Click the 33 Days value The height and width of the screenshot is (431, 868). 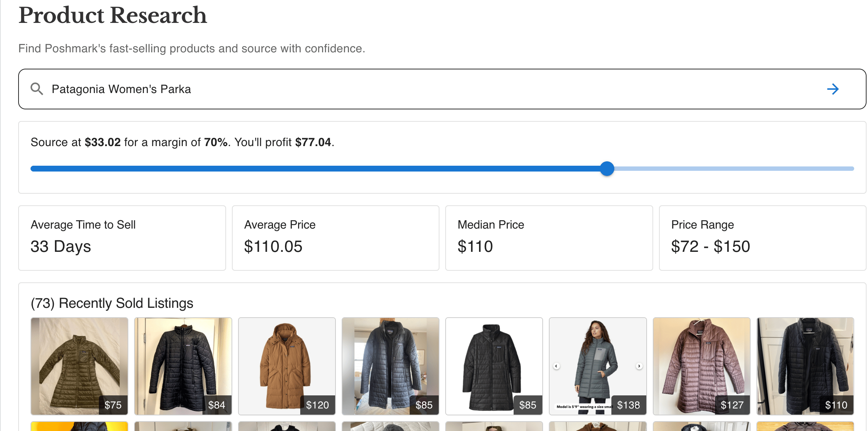point(61,246)
